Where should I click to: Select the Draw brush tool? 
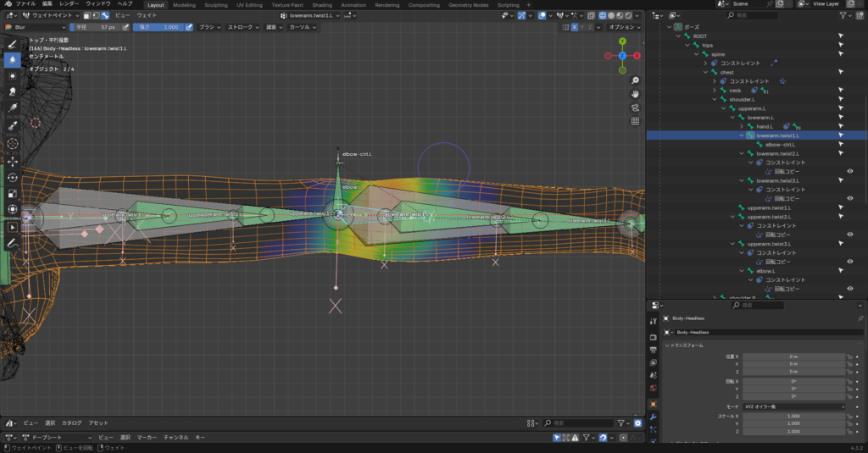point(12,44)
